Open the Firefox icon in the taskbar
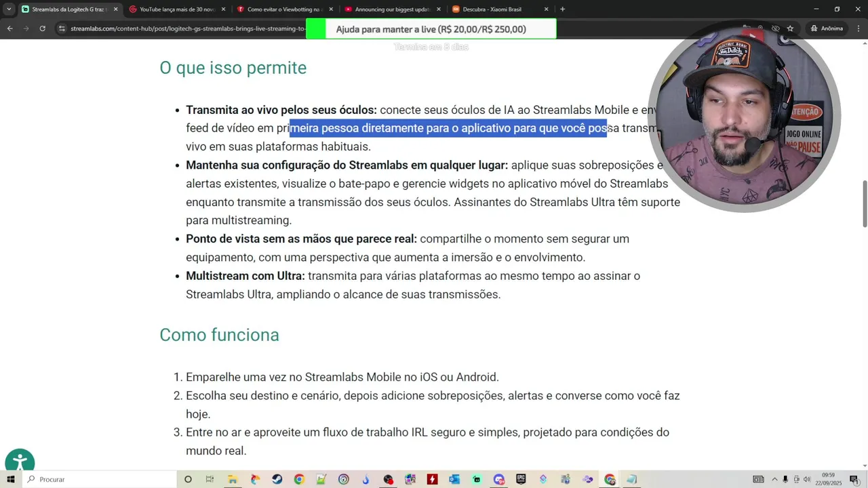The width and height of the screenshot is (868, 488). click(x=255, y=479)
